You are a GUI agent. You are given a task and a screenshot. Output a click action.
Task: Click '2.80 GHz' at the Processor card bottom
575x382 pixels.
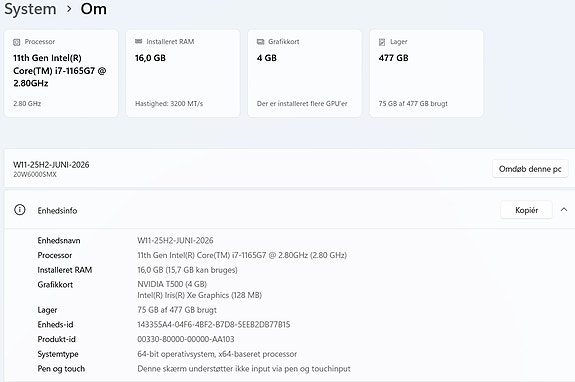click(27, 104)
